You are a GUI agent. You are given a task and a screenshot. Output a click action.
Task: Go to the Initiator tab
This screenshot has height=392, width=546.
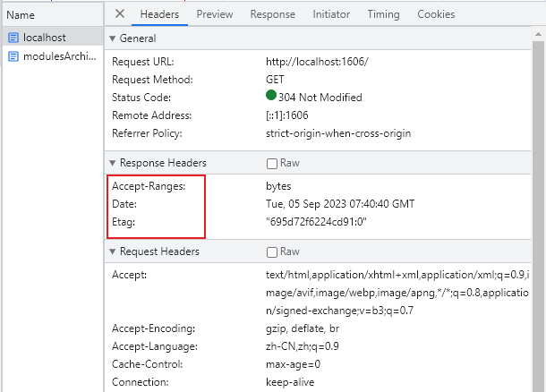pos(331,14)
